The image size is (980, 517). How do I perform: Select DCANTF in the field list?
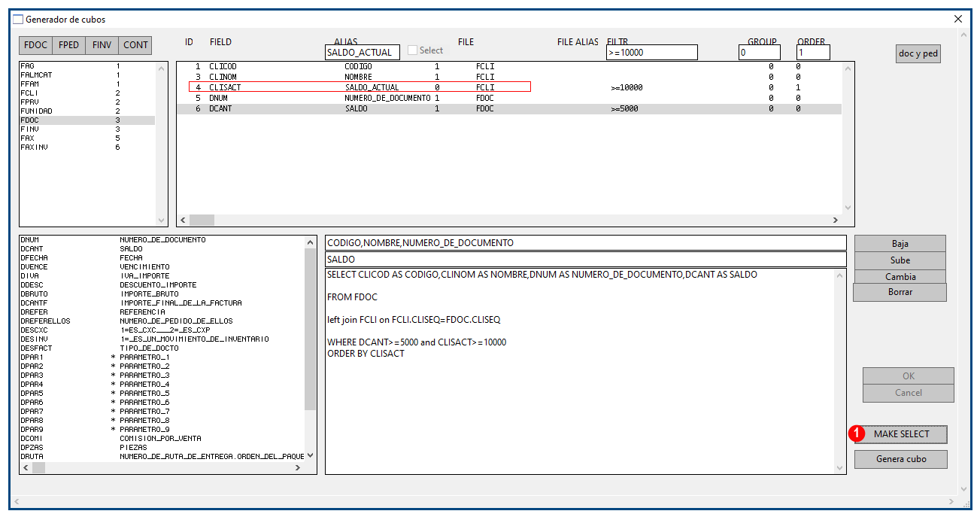point(162,303)
